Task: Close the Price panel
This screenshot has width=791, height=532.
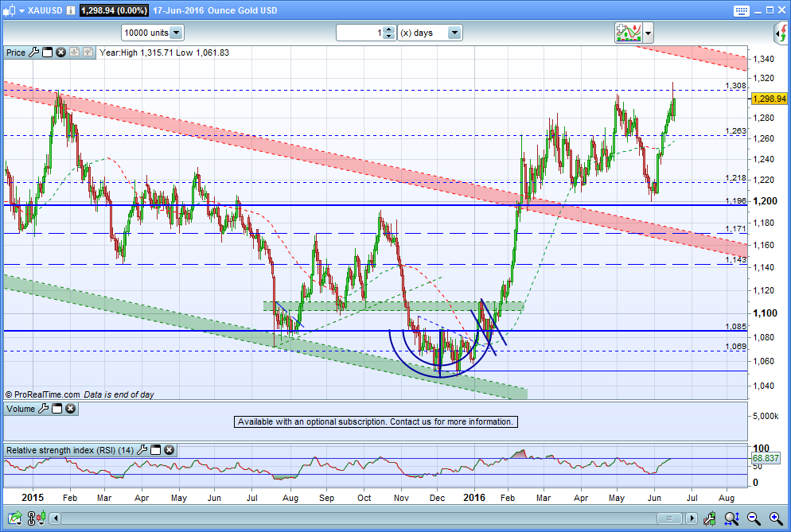Action: pyautogui.click(x=60, y=52)
